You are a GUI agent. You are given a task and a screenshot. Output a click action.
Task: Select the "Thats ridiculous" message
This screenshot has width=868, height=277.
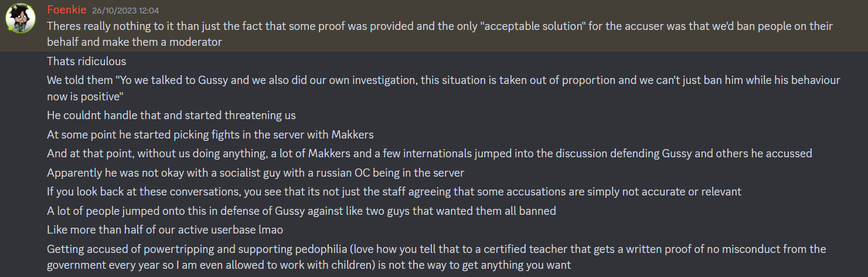click(86, 61)
